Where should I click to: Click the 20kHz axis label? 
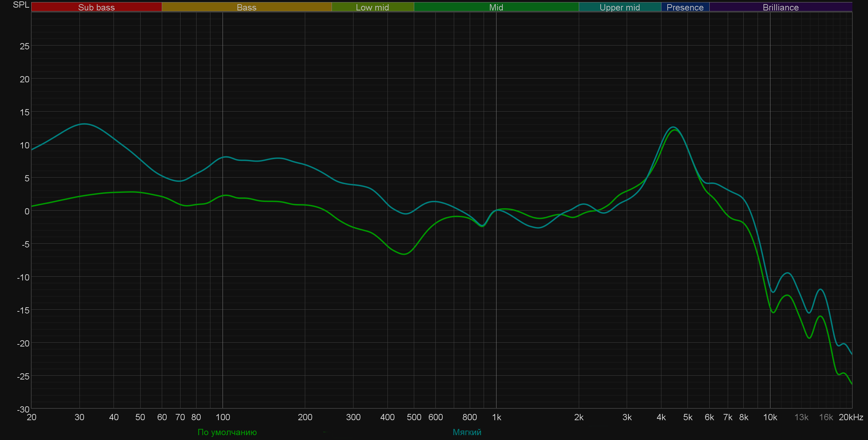click(x=851, y=417)
